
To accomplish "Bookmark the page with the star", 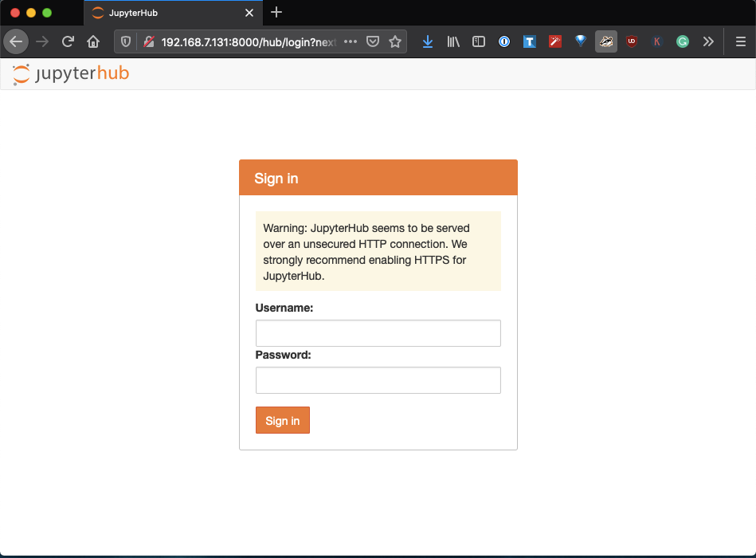I will [x=396, y=41].
